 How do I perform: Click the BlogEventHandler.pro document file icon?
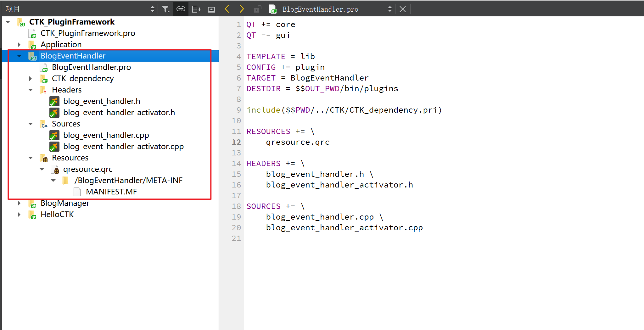click(x=273, y=9)
